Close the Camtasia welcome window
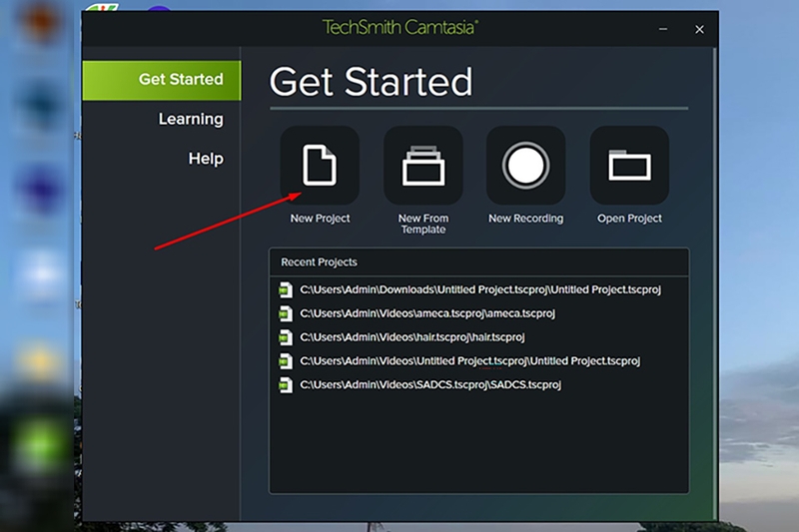799x532 pixels. pyautogui.click(x=699, y=30)
